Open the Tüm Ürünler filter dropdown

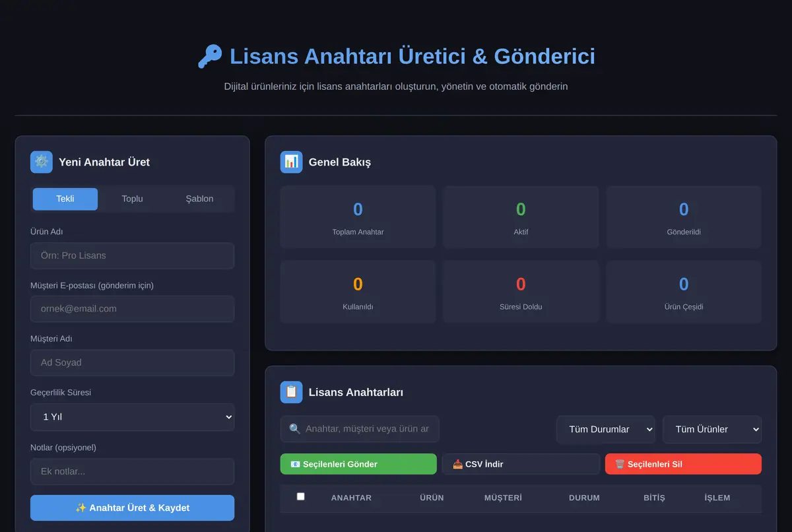click(712, 429)
